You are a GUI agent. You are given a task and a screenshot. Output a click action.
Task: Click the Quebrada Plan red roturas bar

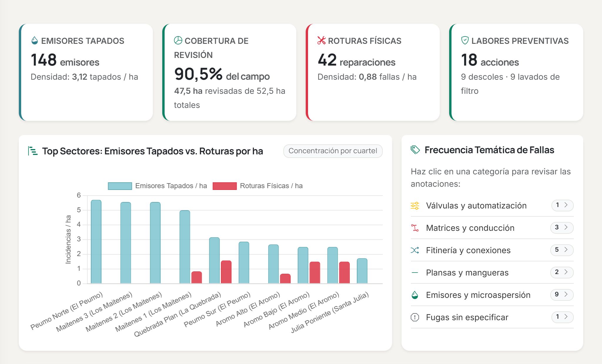point(226,272)
